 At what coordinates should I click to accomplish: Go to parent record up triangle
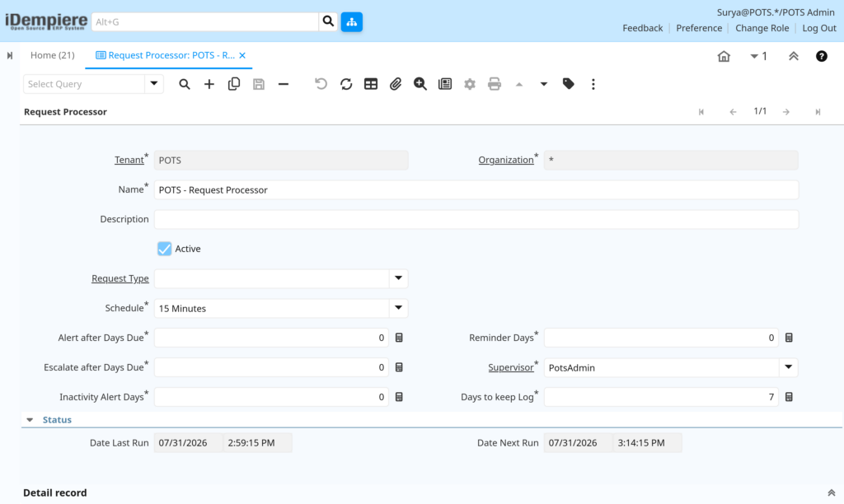[x=519, y=84]
